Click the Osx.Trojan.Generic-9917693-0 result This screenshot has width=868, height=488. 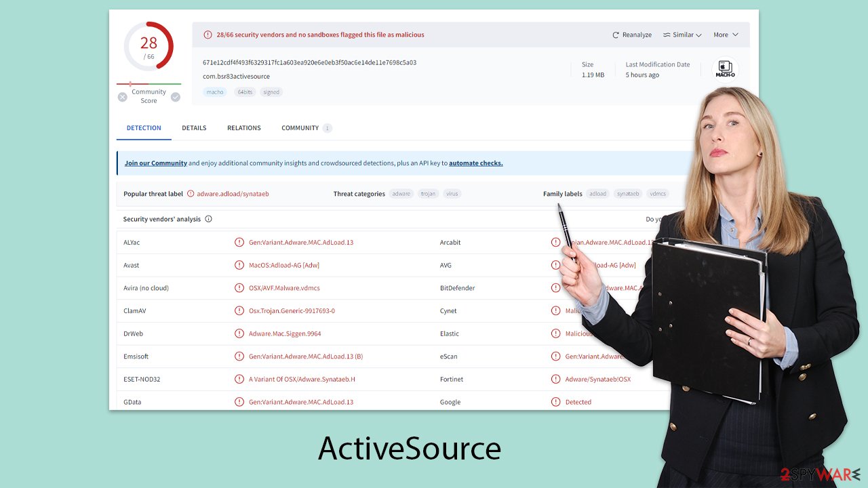pos(292,311)
